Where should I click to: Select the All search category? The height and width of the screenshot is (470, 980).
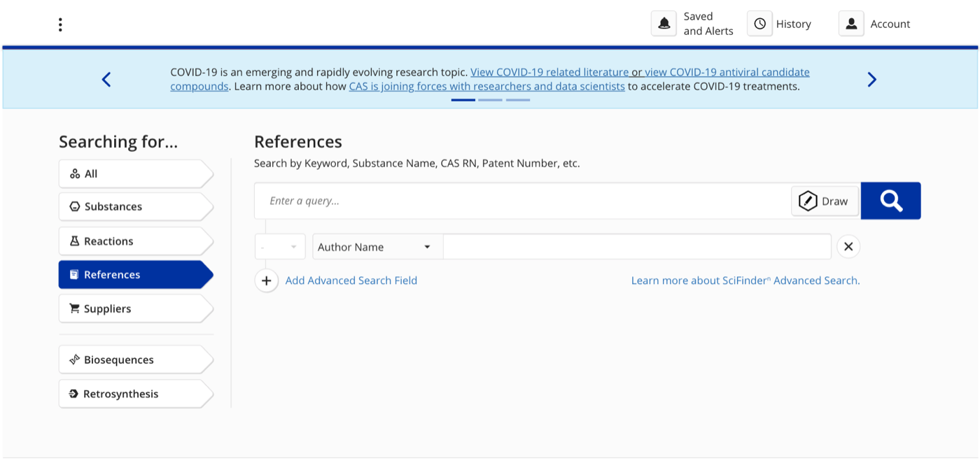point(136,173)
